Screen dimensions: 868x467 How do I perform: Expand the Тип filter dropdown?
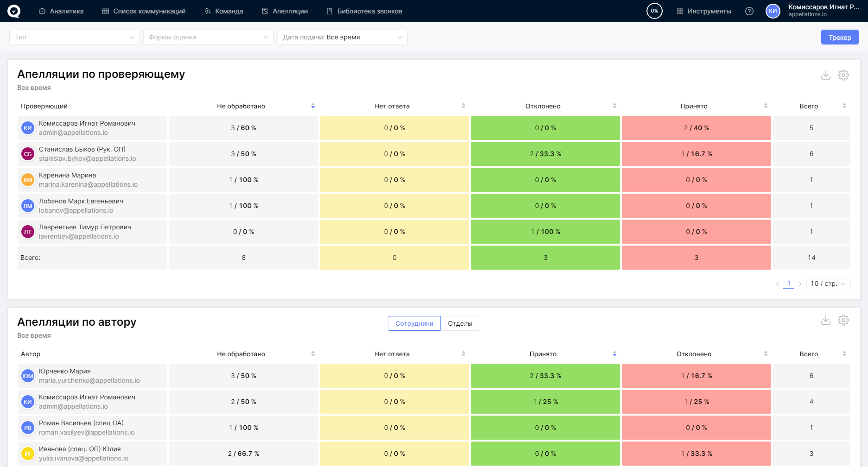pyautogui.click(x=74, y=37)
